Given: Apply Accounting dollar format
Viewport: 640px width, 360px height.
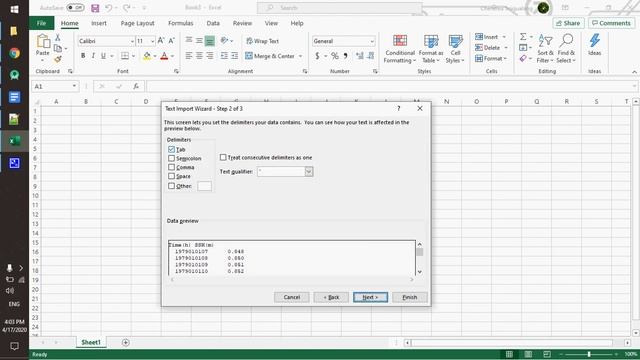Looking at the screenshot, I should click(317, 56).
